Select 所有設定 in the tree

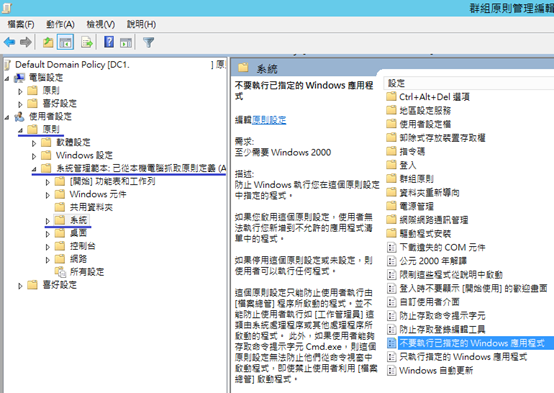(x=87, y=272)
